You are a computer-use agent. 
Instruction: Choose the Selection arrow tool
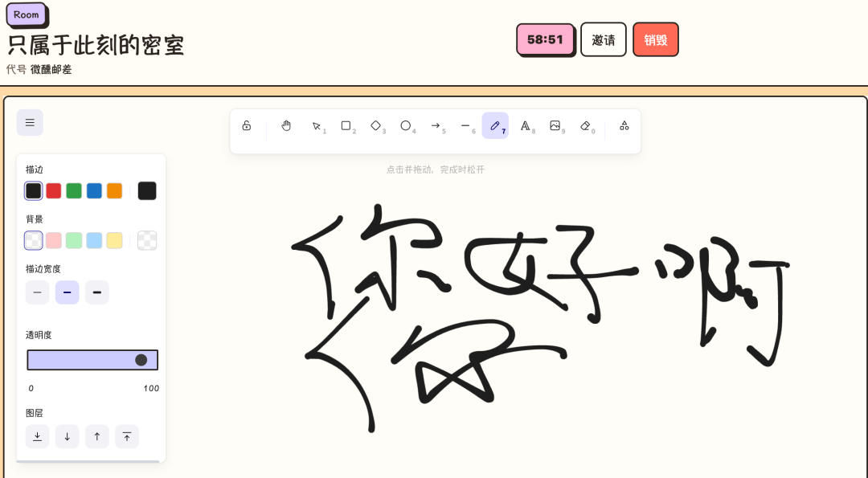317,125
